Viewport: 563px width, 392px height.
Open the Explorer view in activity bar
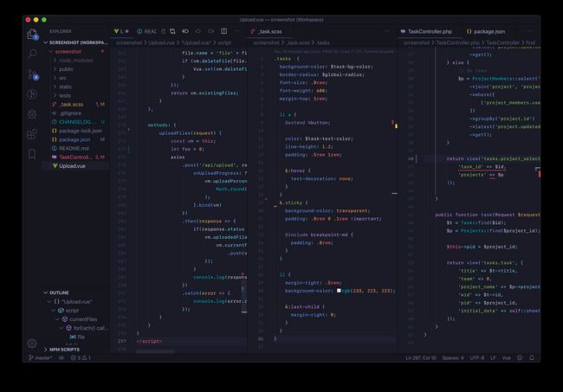tap(33, 35)
